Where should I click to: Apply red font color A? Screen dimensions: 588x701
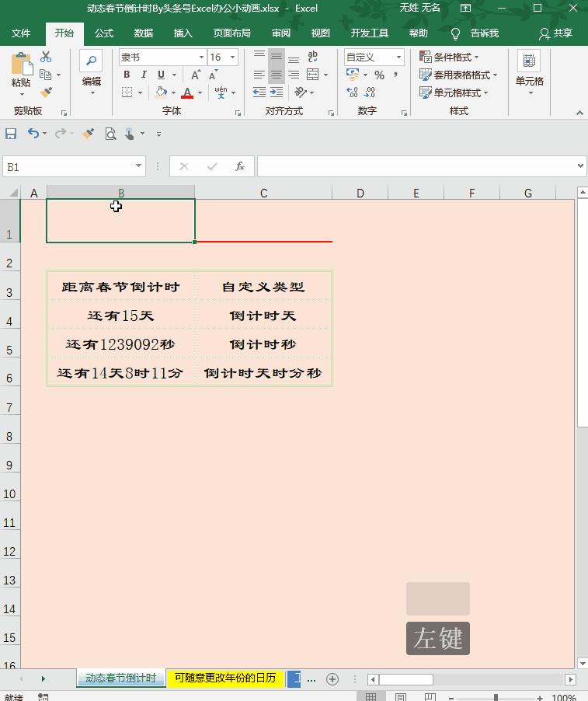(187, 92)
